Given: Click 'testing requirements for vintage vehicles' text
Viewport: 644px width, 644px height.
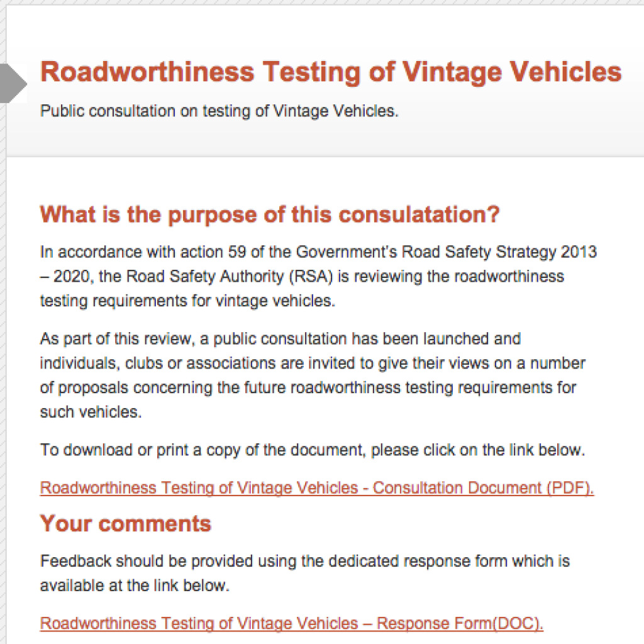Looking at the screenshot, I should [x=187, y=301].
